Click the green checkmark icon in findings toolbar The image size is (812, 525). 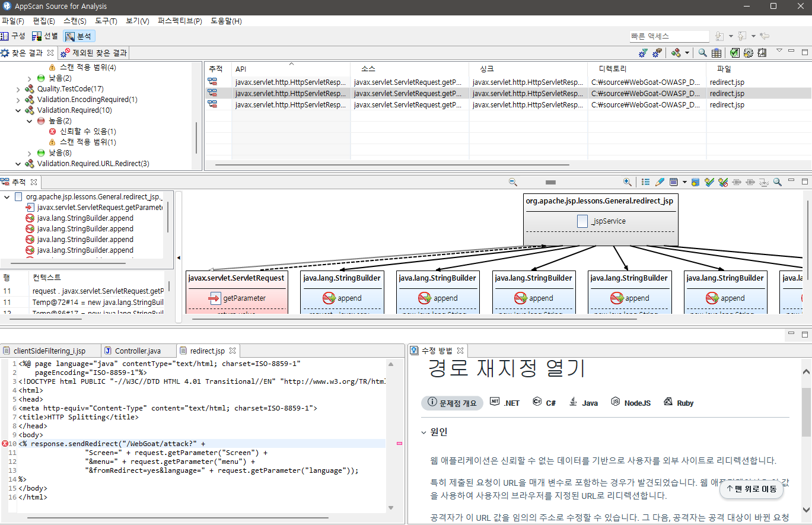coord(735,53)
